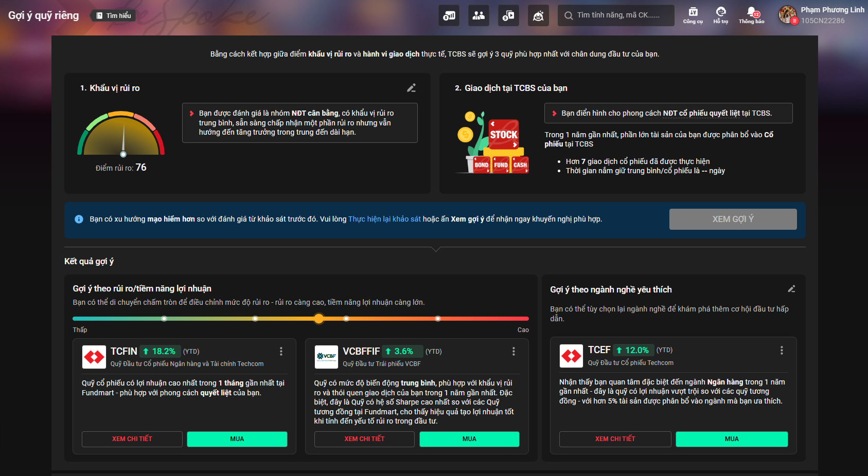
Task: Click the VCBFFIF 3.6% YTD badge
Action: (x=402, y=351)
